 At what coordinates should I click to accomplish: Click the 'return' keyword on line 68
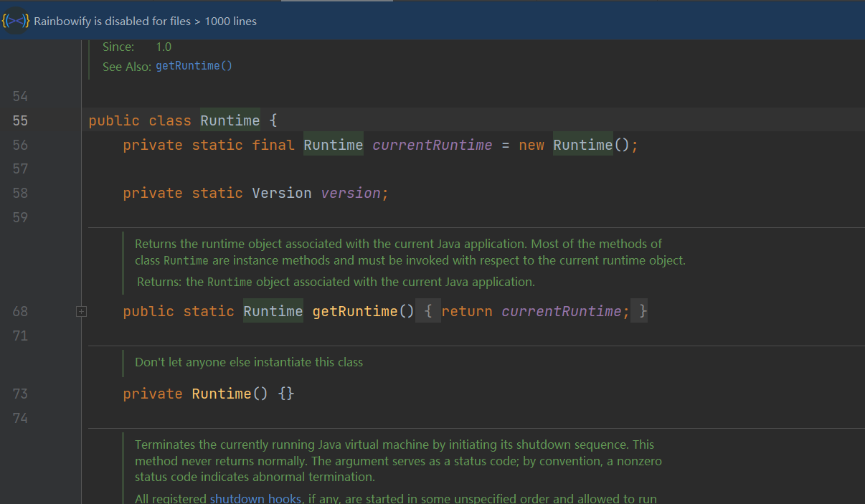coord(467,311)
